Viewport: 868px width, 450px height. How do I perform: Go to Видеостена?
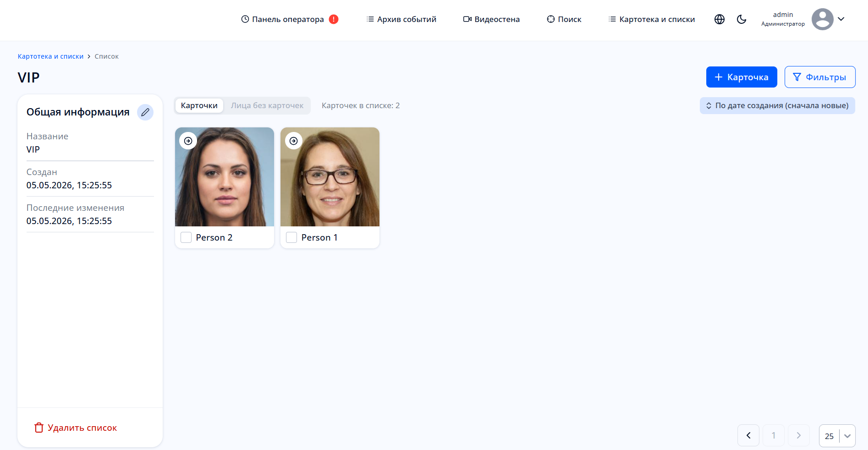click(x=491, y=19)
